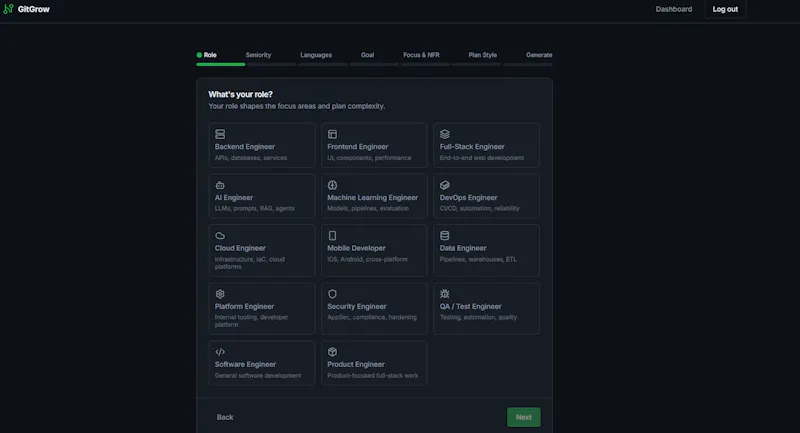Open the Focus & NFR step
This screenshot has height=433, width=800.
point(421,55)
